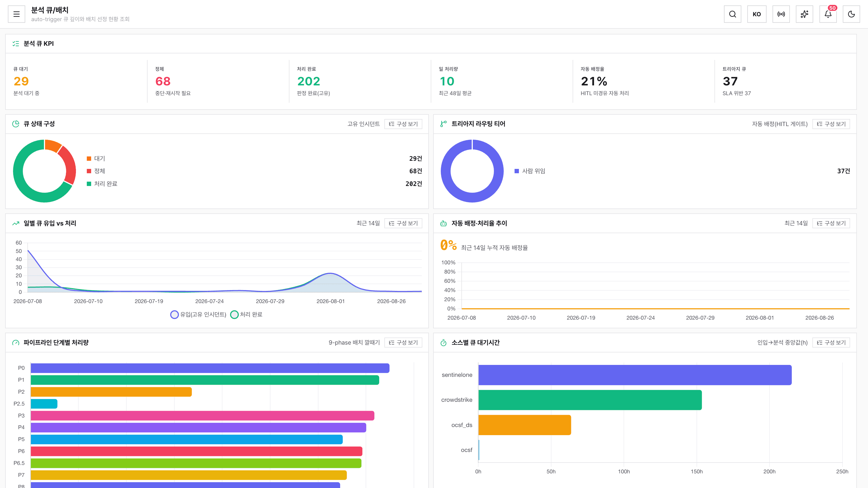
Task: Click the P2.5 cyan pipeline bar
Action: tap(44, 403)
